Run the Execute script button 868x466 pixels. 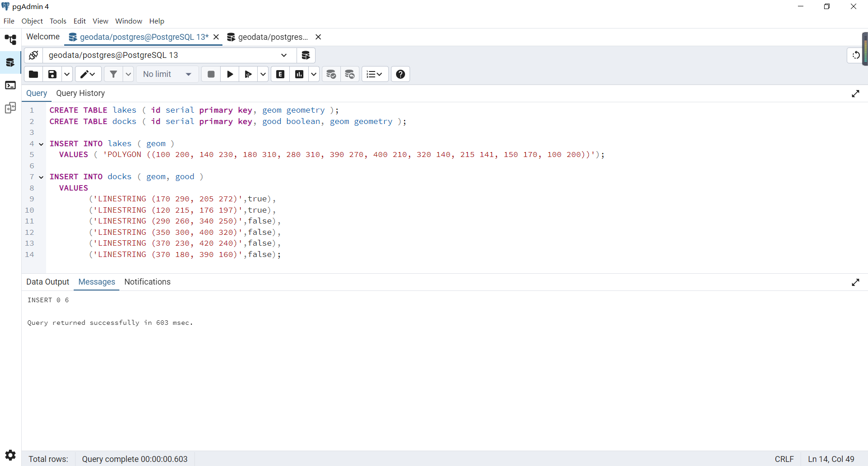point(248,74)
